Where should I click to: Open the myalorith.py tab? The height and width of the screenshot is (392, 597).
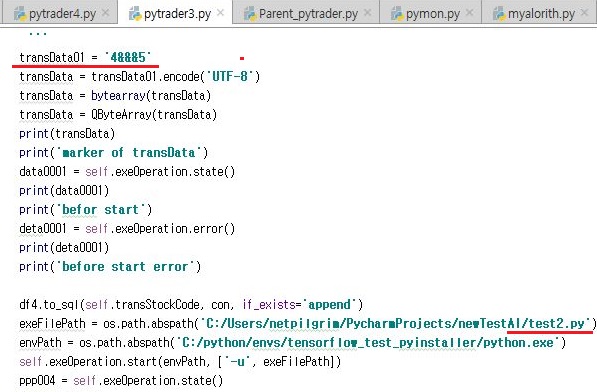tap(539, 13)
